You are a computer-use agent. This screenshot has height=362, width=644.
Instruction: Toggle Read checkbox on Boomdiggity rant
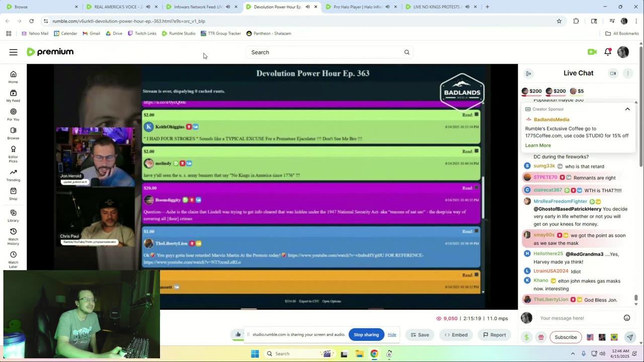point(476,188)
